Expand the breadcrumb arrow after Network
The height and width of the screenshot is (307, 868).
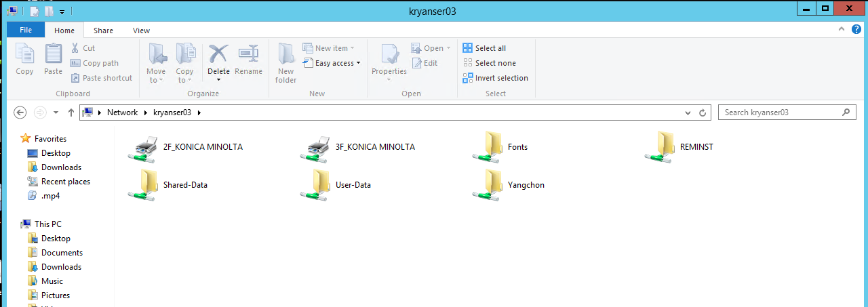pyautogui.click(x=145, y=112)
